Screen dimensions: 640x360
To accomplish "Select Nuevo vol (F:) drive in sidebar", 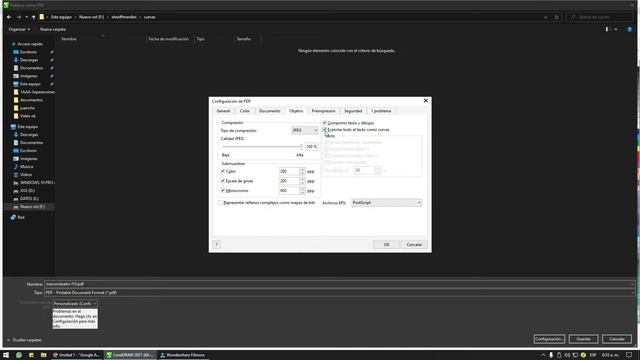I will pyautogui.click(x=32, y=207).
